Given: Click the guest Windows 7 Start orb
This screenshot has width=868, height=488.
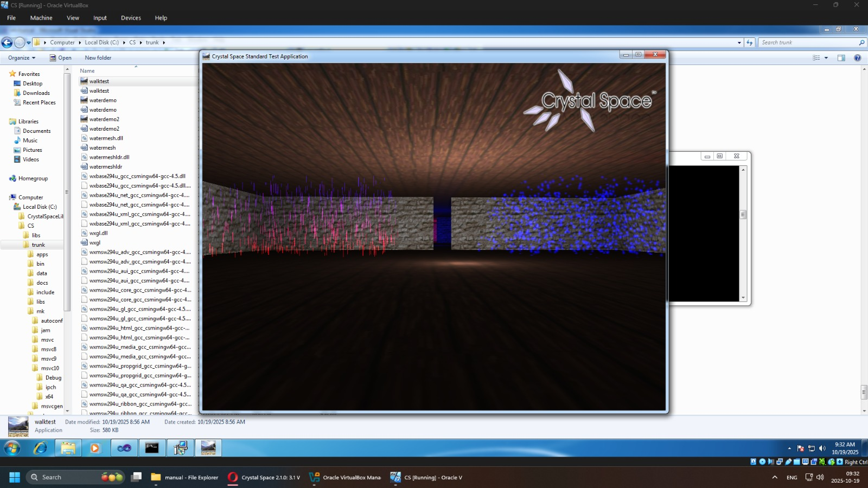Looking at the screenshot, I should [x=12, y=448].
